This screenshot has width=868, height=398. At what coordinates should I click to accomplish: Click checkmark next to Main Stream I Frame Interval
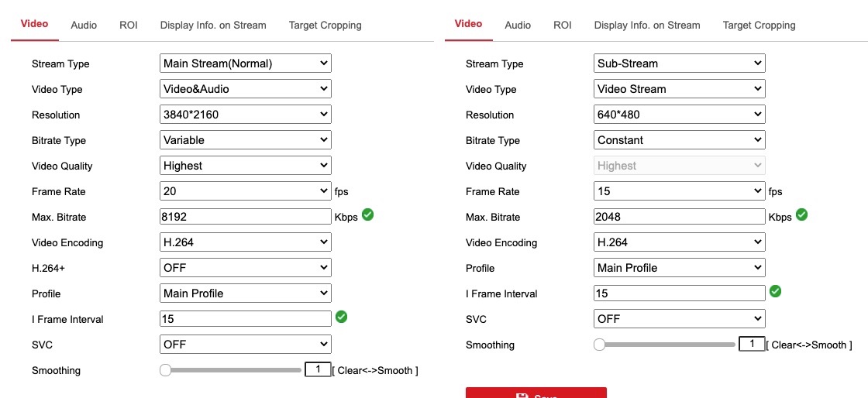pos(341,317)
